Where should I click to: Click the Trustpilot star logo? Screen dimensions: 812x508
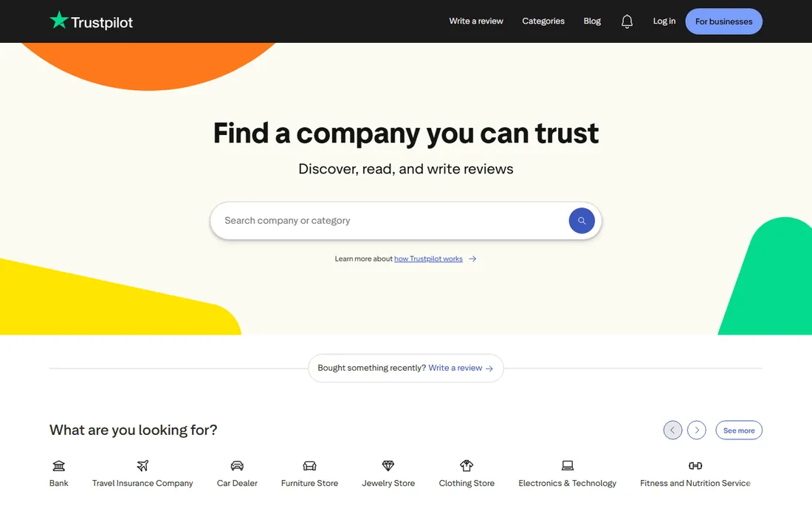coord(59,20)
